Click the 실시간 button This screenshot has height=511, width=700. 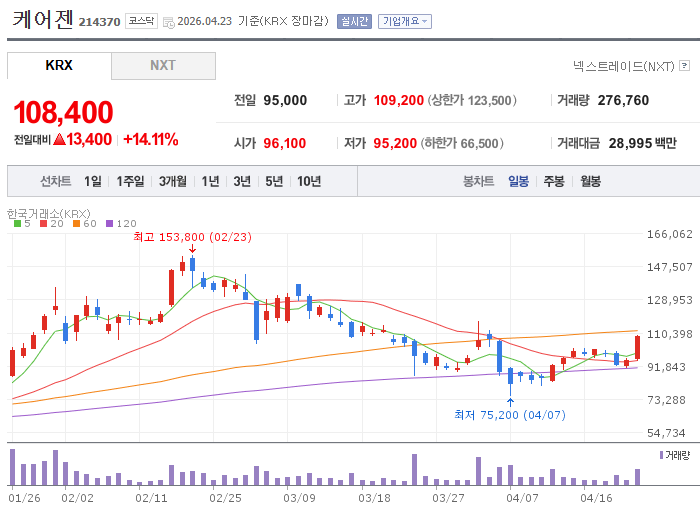point(354,21)
